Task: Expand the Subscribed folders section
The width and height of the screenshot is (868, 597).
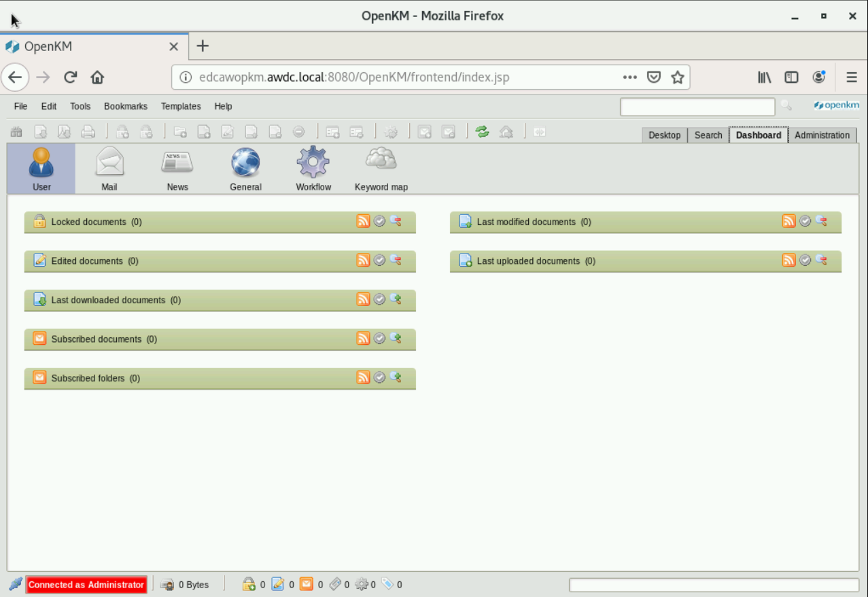Action: pos(220,378)
